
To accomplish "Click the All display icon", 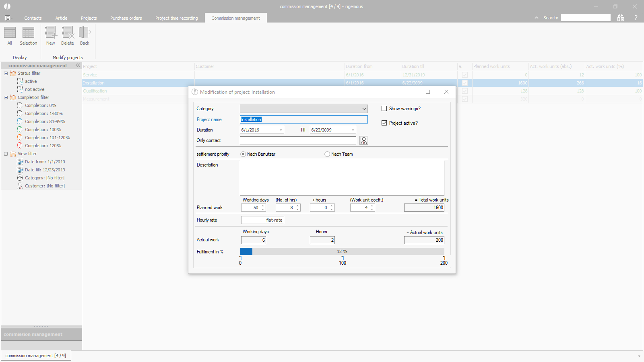I will pyautogui.click(x=10, y=33).
